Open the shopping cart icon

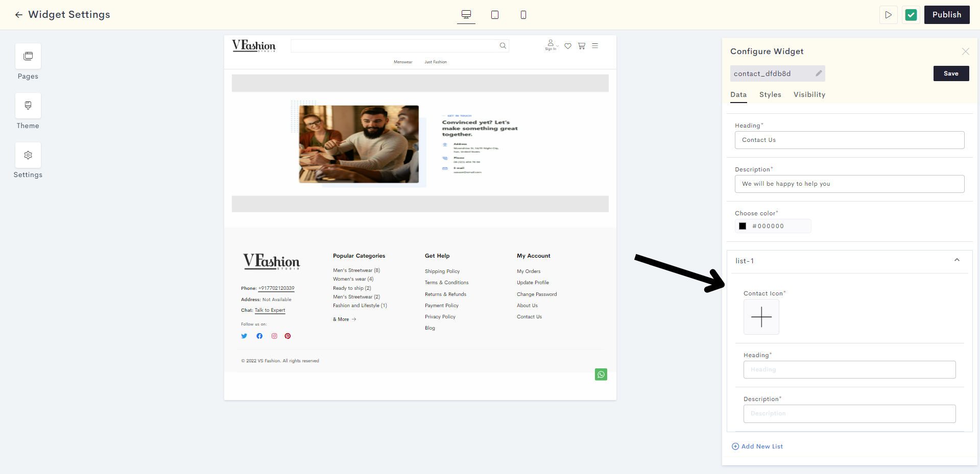coord(582,46)
